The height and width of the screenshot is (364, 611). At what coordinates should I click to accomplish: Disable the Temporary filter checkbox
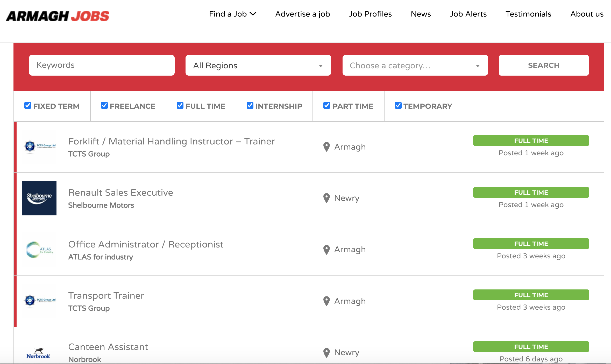coord(398,106)
